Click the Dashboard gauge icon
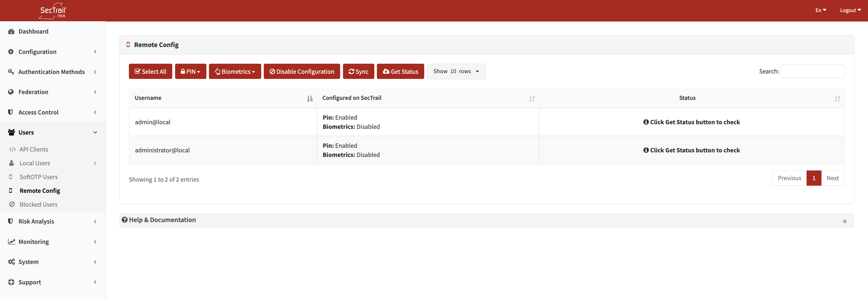 11,31
